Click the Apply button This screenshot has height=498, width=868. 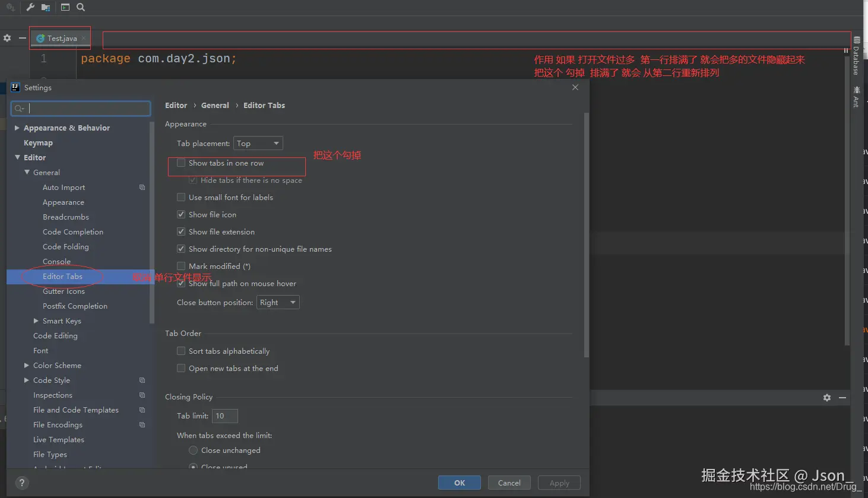point(559,483)
